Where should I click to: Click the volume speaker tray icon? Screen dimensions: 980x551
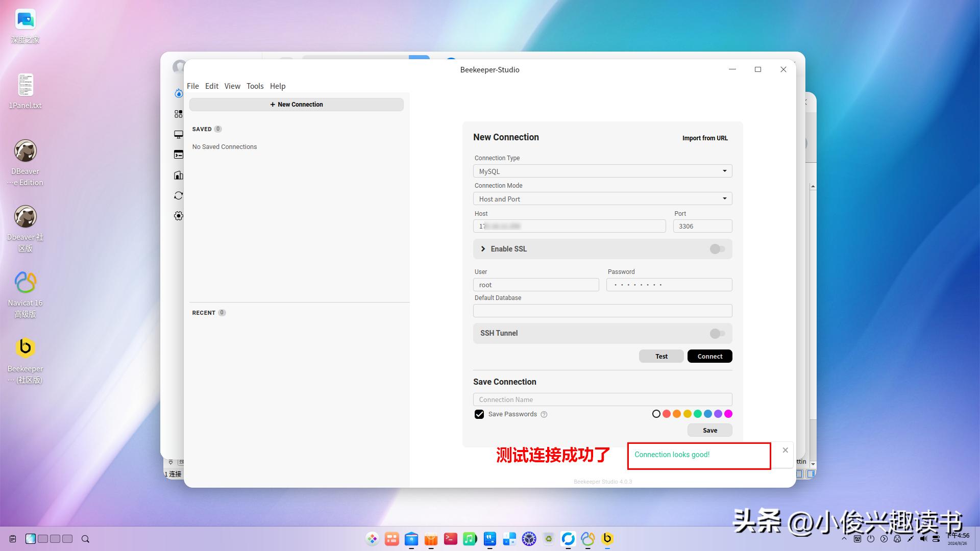pos(923,539)
